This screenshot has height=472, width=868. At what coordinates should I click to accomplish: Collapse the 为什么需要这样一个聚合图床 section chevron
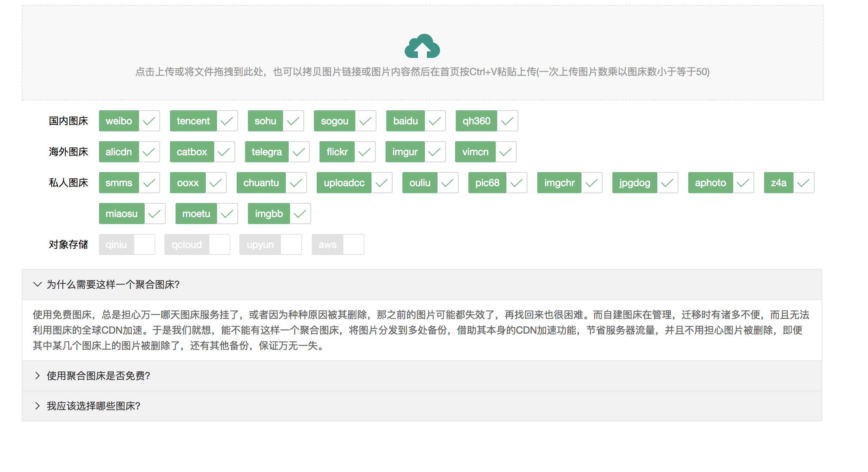click(x=37, y=284)
